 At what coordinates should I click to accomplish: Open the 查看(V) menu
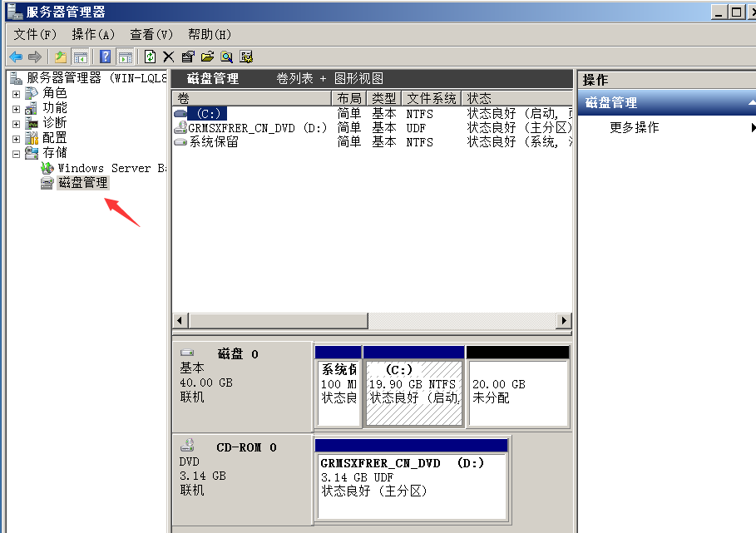[151, 34]
